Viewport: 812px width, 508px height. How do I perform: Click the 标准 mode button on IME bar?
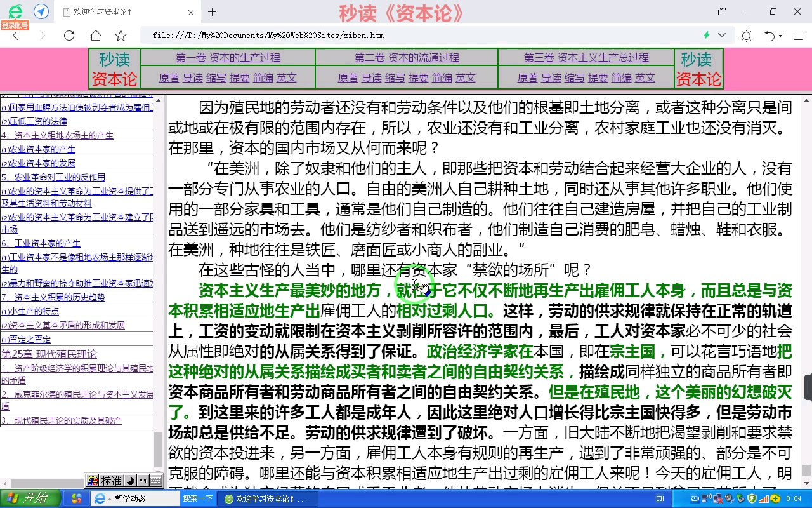[x=112, y=481]
